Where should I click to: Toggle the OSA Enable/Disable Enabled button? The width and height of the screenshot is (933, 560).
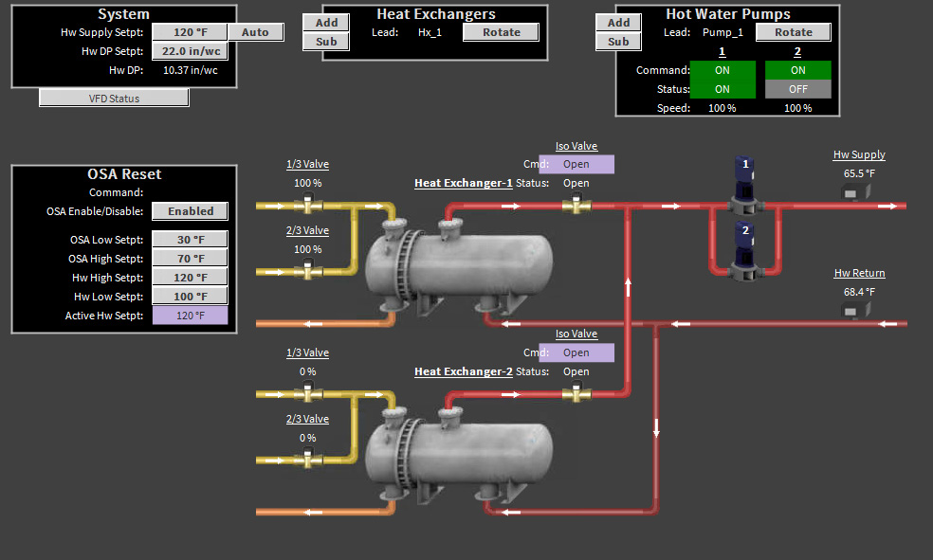tap(191, 211)
